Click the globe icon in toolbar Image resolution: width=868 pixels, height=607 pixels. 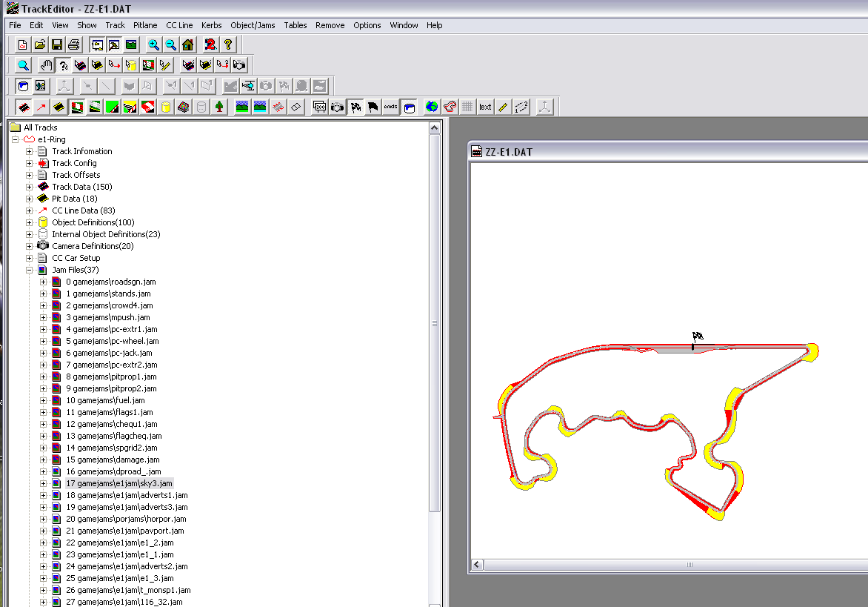pos(432,107)
